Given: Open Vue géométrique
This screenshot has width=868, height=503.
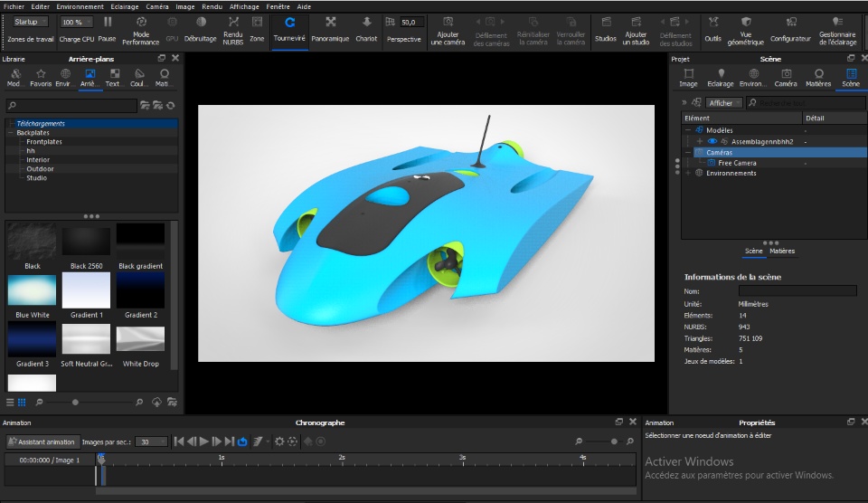Looking at the screenshot, I should coord(746,31).
